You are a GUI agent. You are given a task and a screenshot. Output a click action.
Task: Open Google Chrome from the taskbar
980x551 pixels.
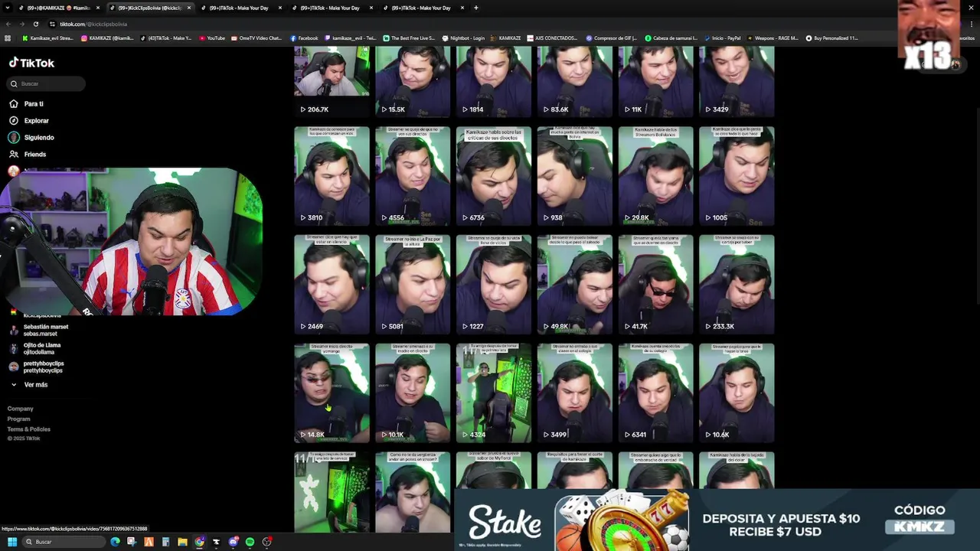click(x=199, y=542)
